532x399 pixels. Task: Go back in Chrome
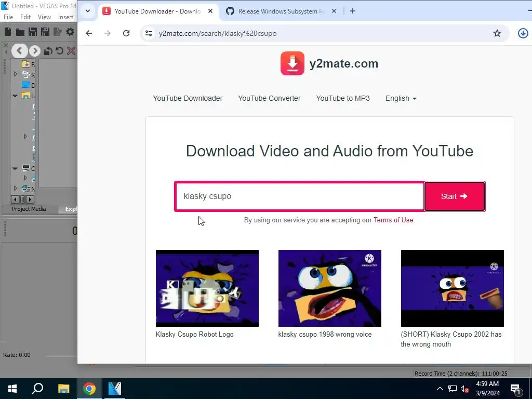coord(89,33)
